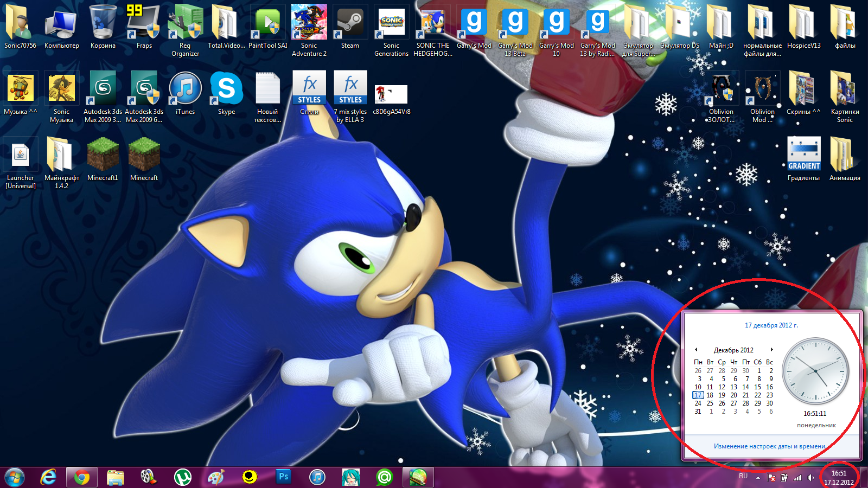
Task: Open the Градиенты gradient file
Action: tap(803, 159)
